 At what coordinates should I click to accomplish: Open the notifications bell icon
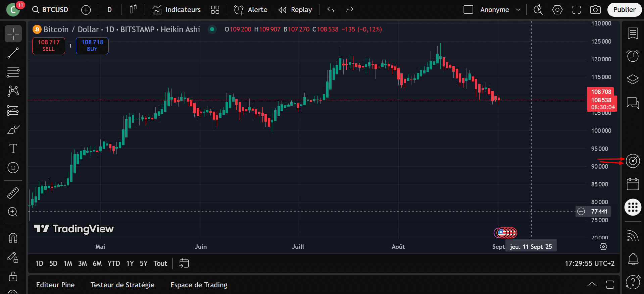[x=633, y=259]
